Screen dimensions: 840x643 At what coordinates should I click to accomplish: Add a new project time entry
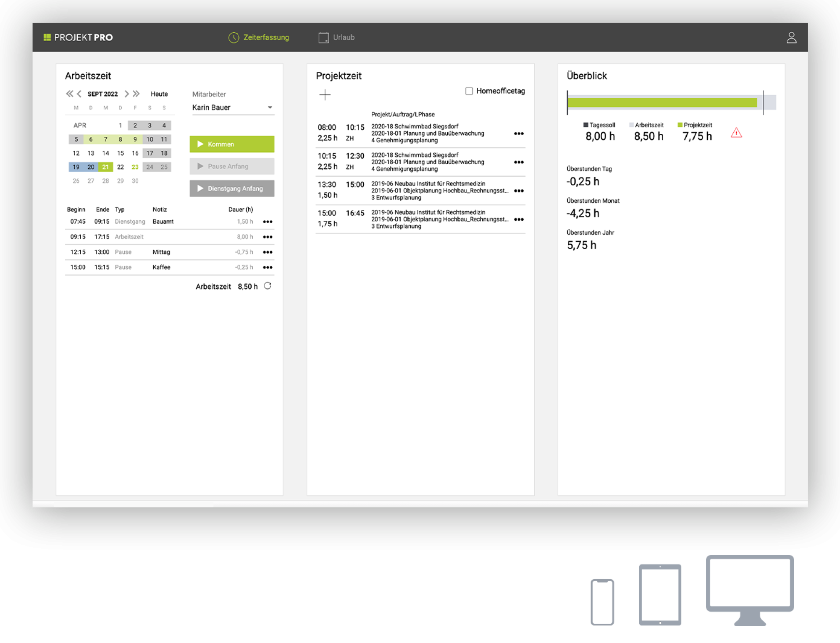(x=325, y=95)
